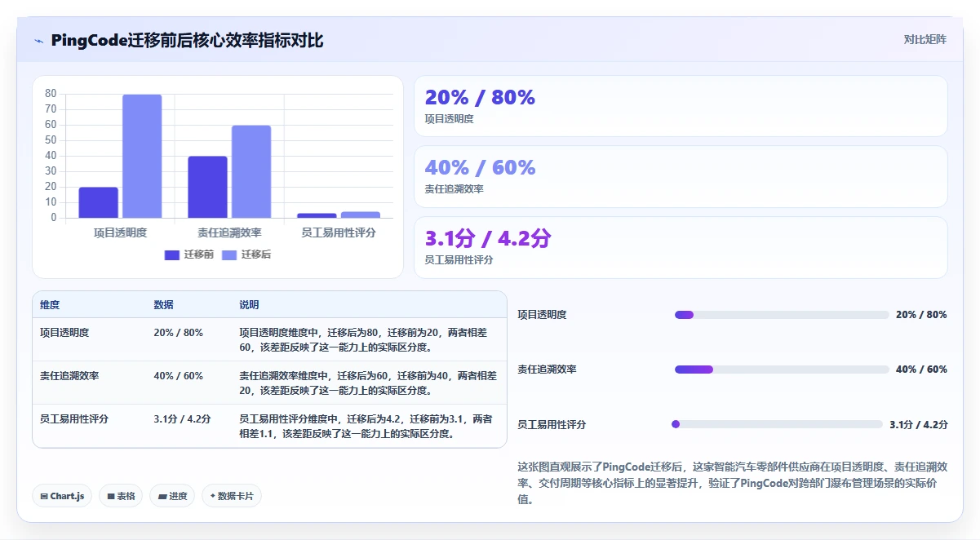Click the 维度 column header in the table
Viewport: 980px width, 540px height.
click(50, 305)
